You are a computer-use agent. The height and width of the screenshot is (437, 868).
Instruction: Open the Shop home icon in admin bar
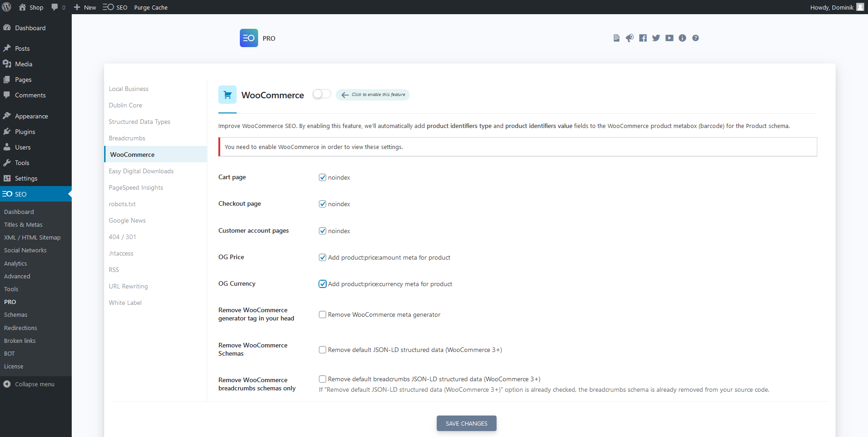pos(22,7)
